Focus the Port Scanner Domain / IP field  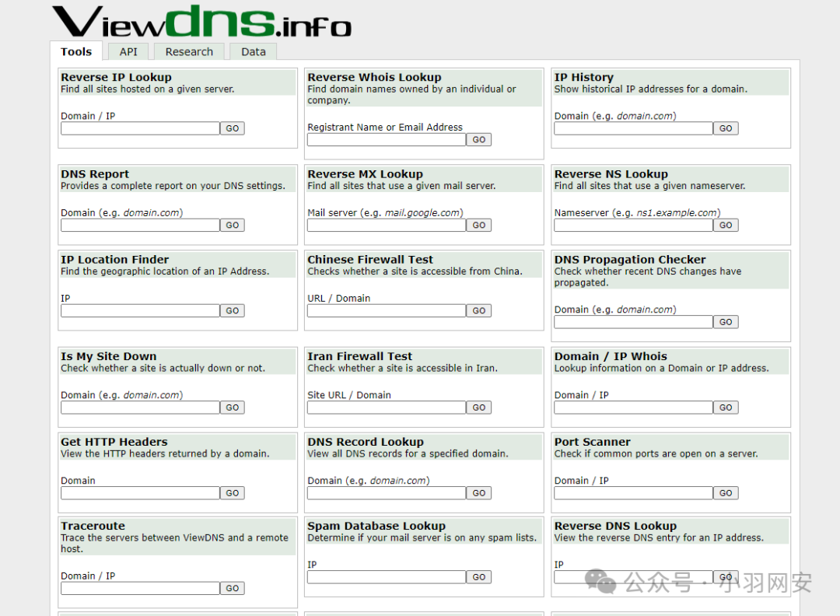click(x=634, y=493)
